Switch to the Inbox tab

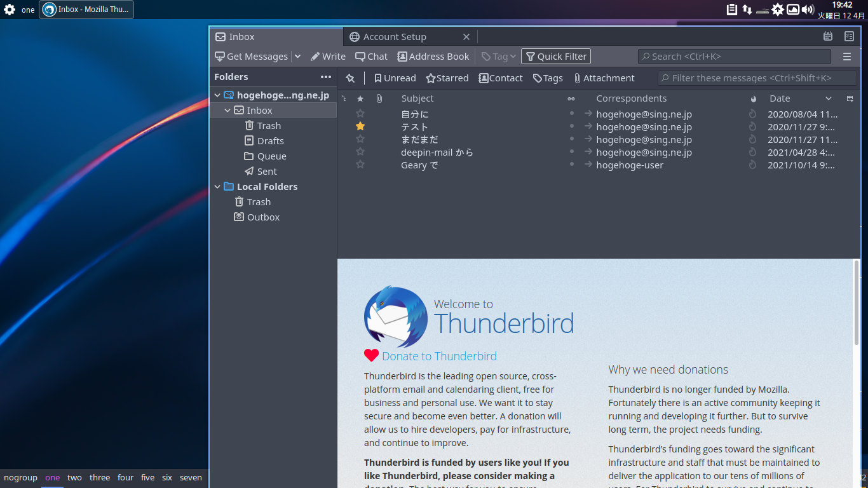276,37
